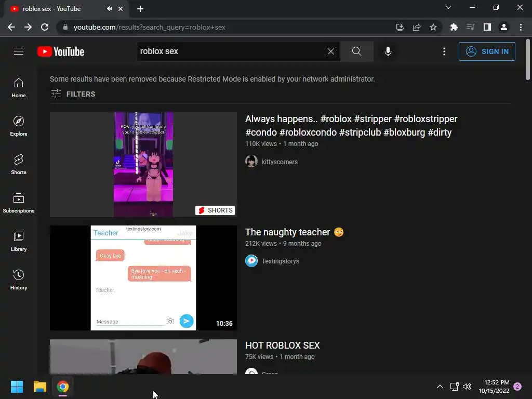This screenshot has width=532, height=399.
Task: Click the address bar URL
Action: tap(149, 27)
